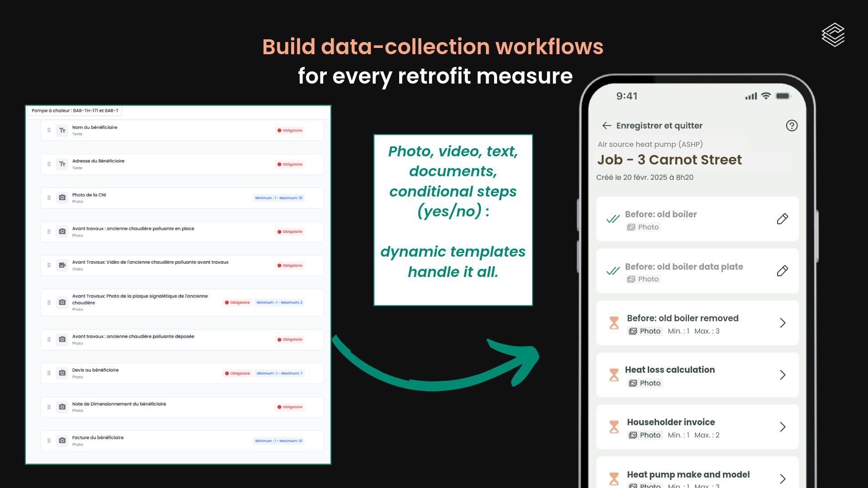
Task: Click 'Minimum : 1 - Maximum: 10' on Photo de la CNI
Action: click(x=278, y=198)
